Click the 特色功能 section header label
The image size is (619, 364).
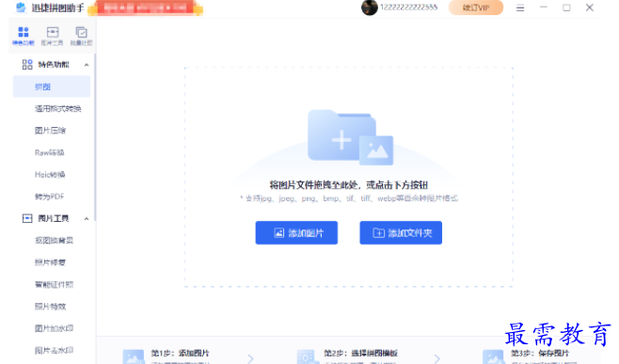pyautogui.click(x=54, y=64)
